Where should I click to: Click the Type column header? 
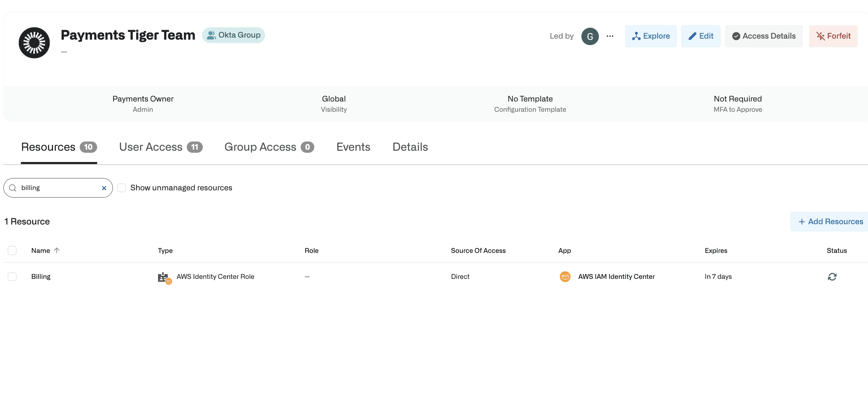165,251
